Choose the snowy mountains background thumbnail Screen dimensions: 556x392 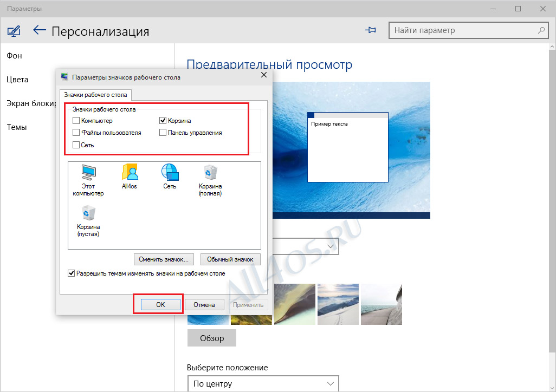coord(338,304)
